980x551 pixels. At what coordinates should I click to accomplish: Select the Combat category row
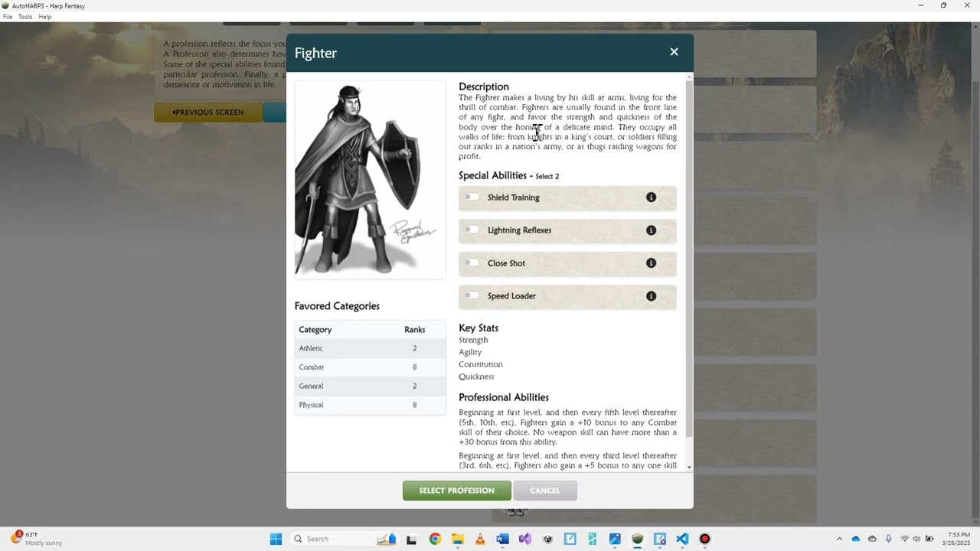pos(371,367)
